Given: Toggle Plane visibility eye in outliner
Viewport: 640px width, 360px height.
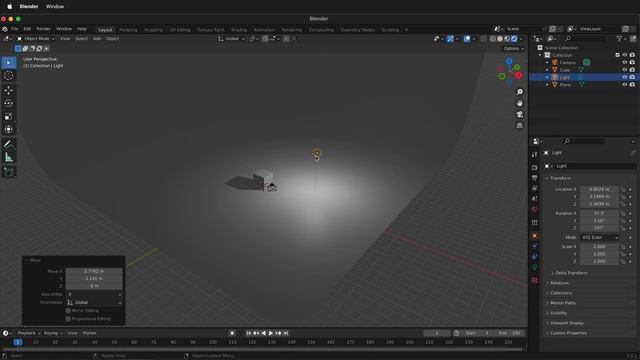Looking at the screenshot, I should (x=624, y=84).
